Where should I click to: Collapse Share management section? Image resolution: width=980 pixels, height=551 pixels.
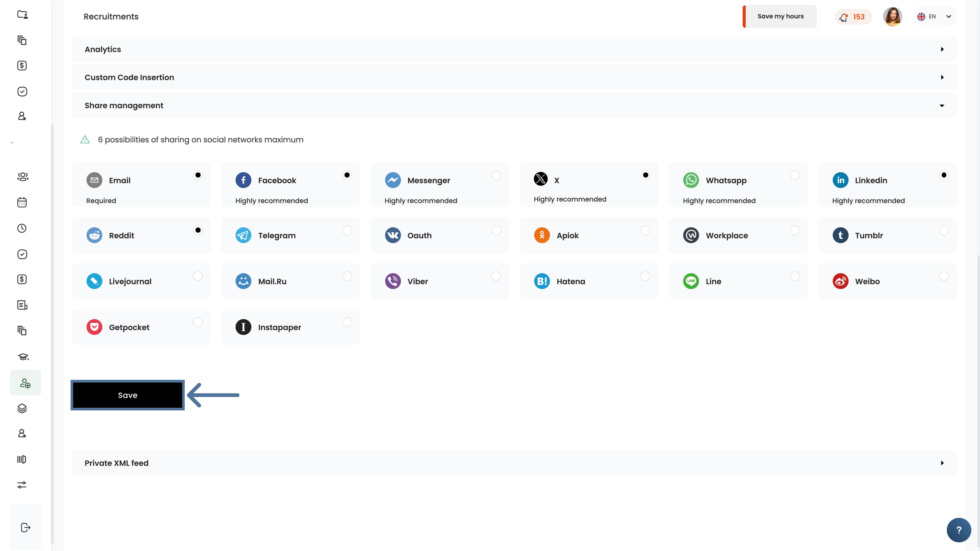(514, 106)
